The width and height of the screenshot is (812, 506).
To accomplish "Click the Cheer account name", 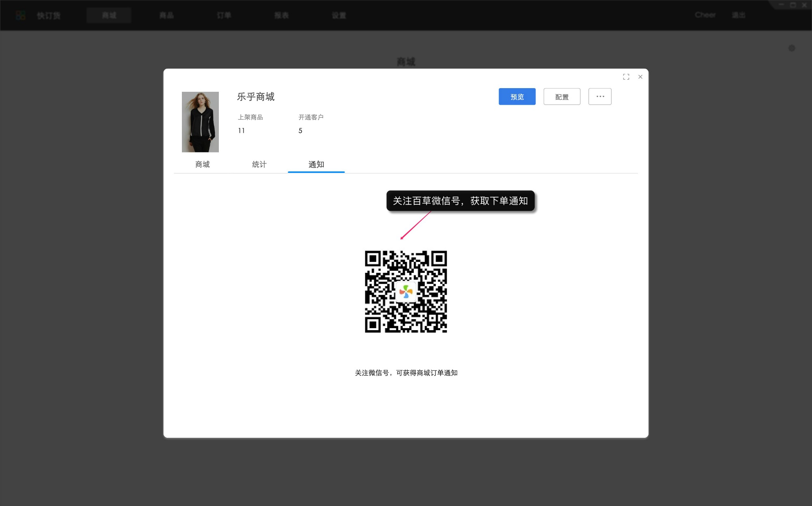I will point(705,15).
